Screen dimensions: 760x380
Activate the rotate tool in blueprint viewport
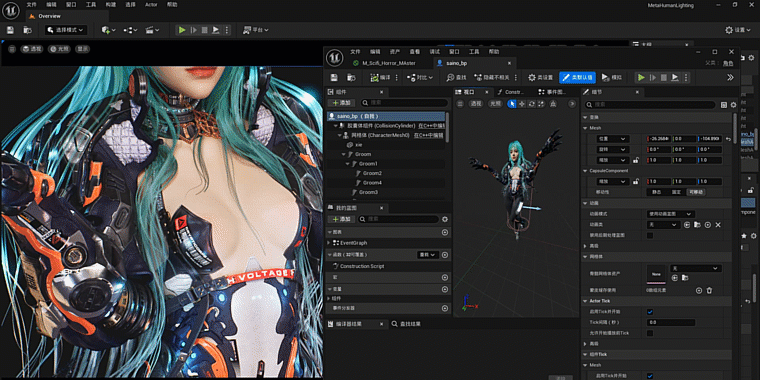tap(531, 104)
